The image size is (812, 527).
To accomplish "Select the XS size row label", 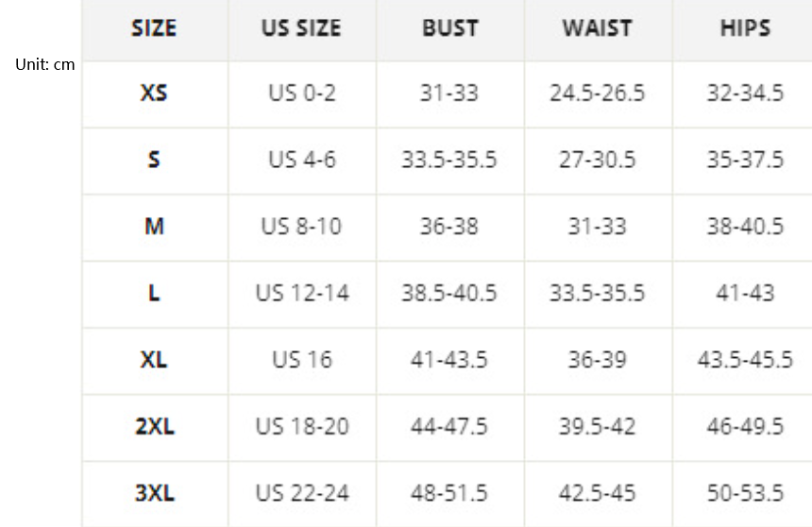I will click(x=154, y=93).
